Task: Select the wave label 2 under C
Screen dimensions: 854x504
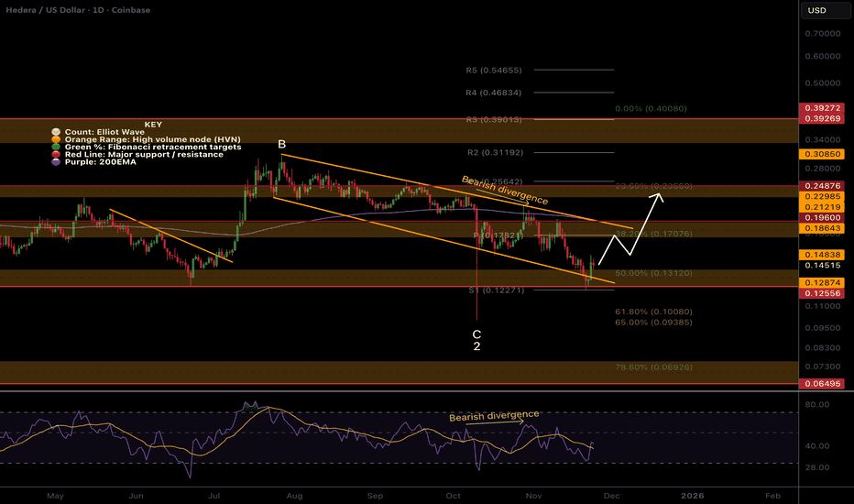Action: coord(476,346)
